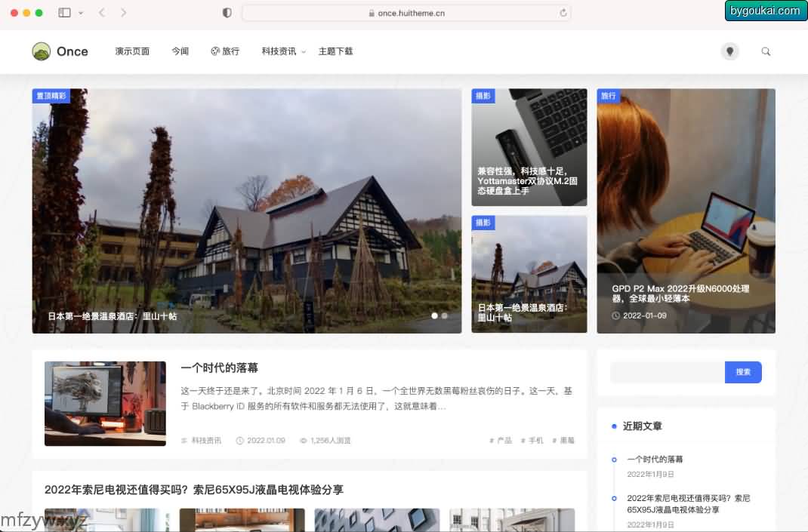Click the sidebar search input field
The image size is (808, 532).
(x=667, y=372)
